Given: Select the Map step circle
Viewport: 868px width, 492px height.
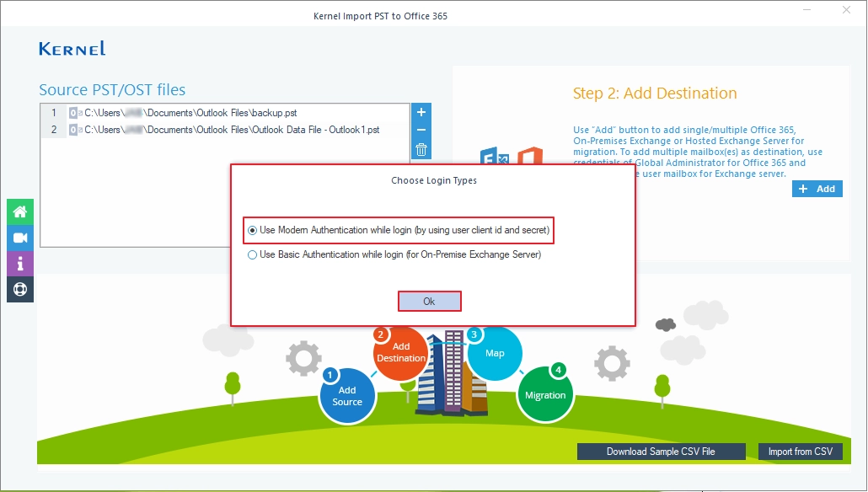Looking at the screenshot, I should pos(495,353).
